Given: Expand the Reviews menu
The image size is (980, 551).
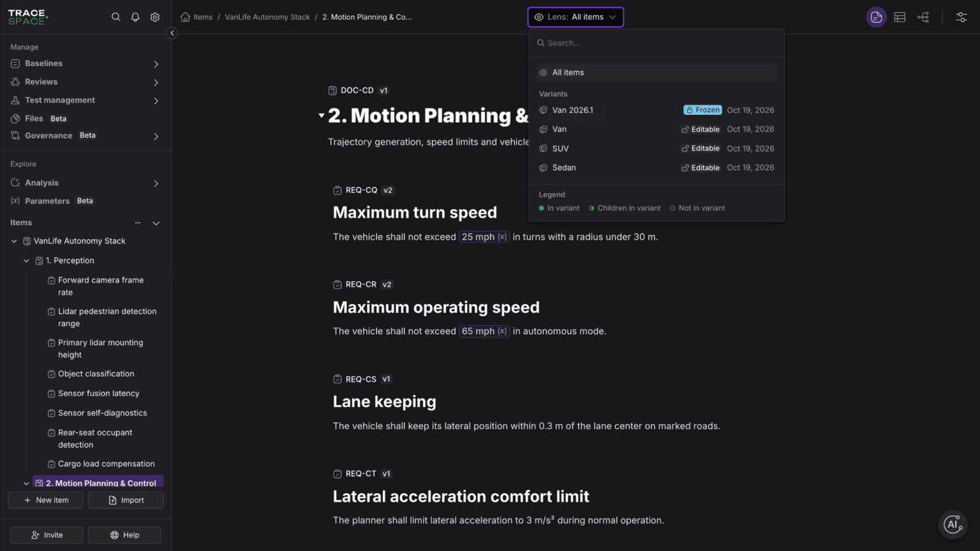Looking at the screenshot, I should 156,82.
